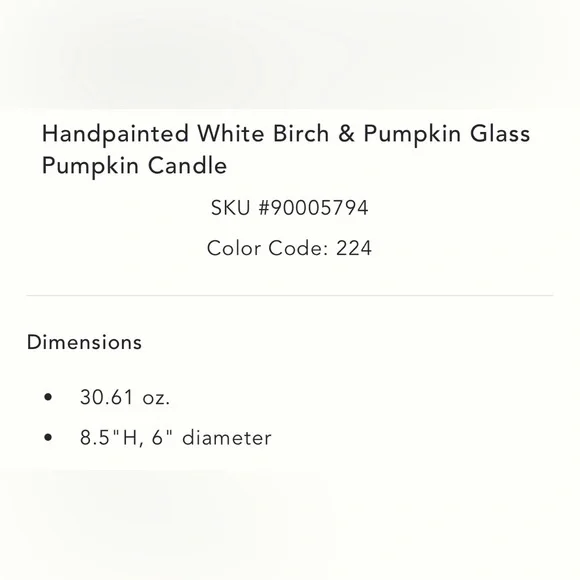
Task: Click the bullet beside 30.61 oz.
Action: (x=48, y=398)
